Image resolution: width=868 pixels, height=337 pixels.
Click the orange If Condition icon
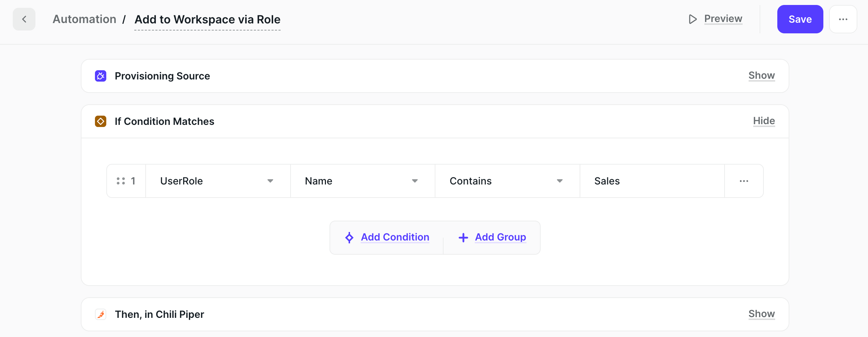[101, 121]
